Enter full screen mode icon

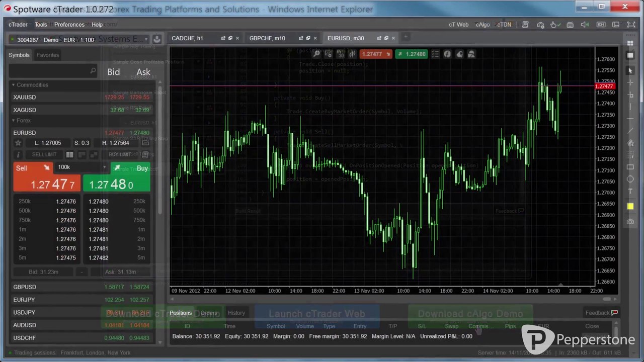(631, 25)
